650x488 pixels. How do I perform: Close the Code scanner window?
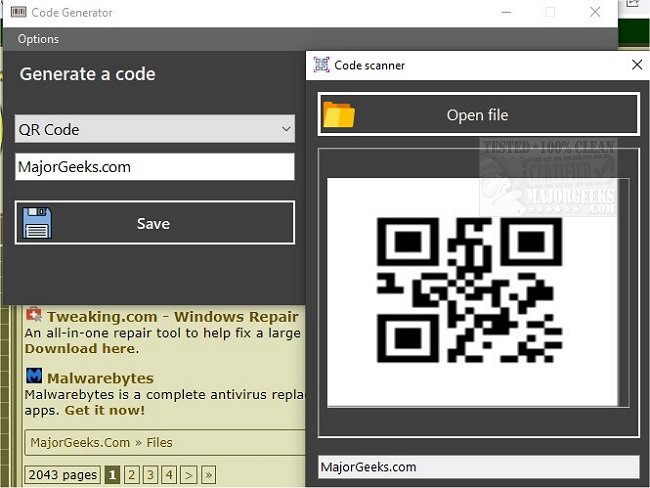click(x=637, y=65)
